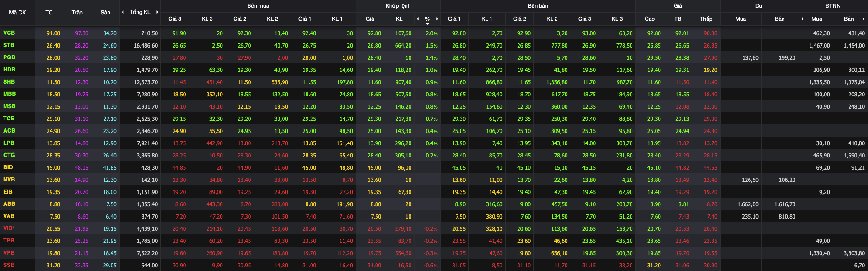Select the CTG stock code
The image size is (868, 271).
pos(9,155)
